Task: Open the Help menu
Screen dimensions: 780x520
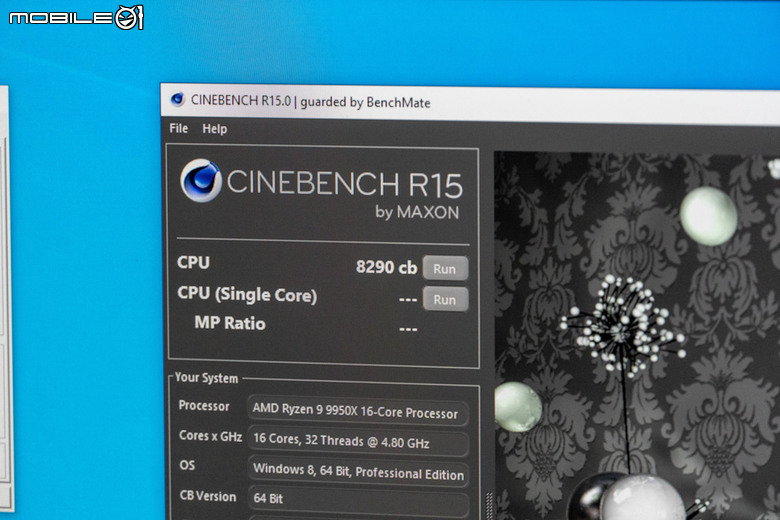Action: click(x=214, y=129)
